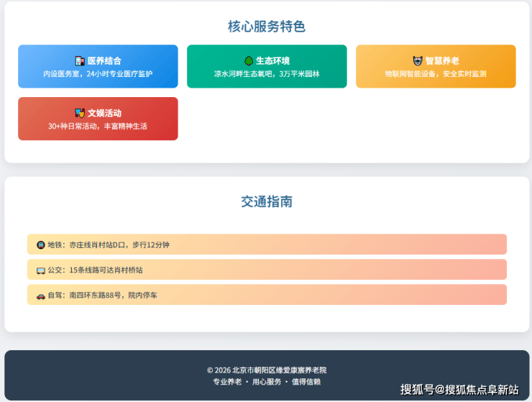
Task: Click the 交通指南 section heading
Action: click(267, 202)
